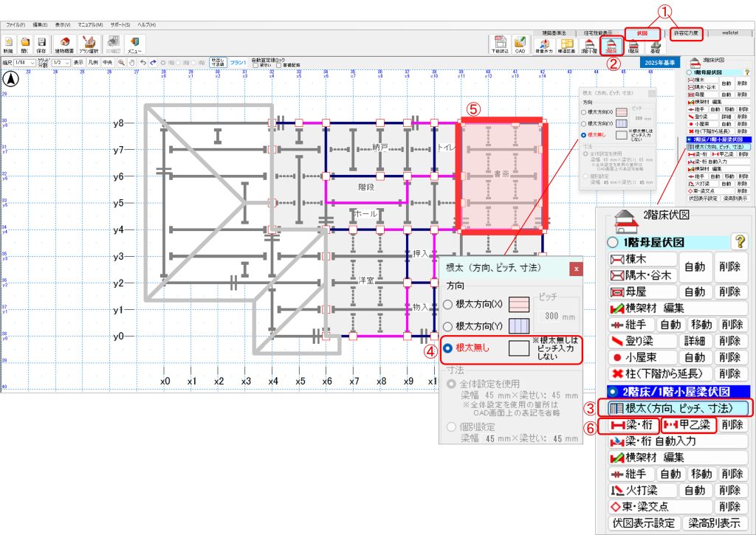
Task: Select the 2階小屋 toolbar icon
Action: click(588, 46)
